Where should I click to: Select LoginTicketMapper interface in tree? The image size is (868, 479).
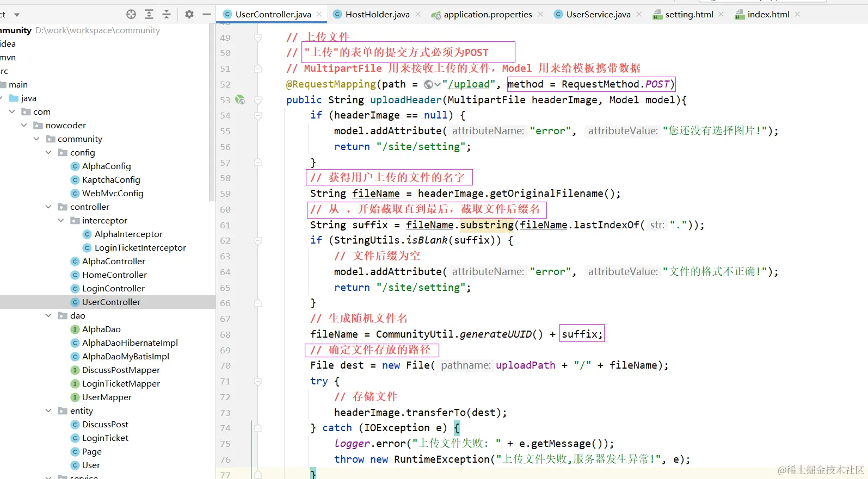tap(121, 383)
